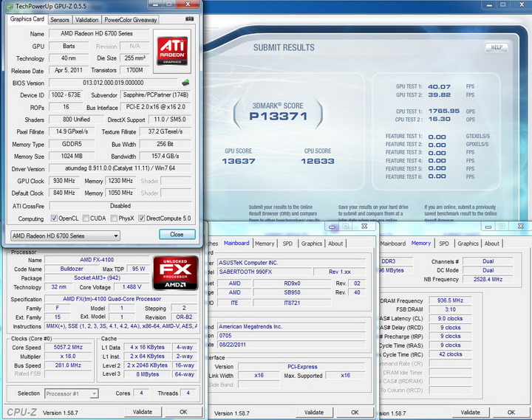
Task: Click the GPU TEST 1 result 40.07
Action: (x=439, y=87)
